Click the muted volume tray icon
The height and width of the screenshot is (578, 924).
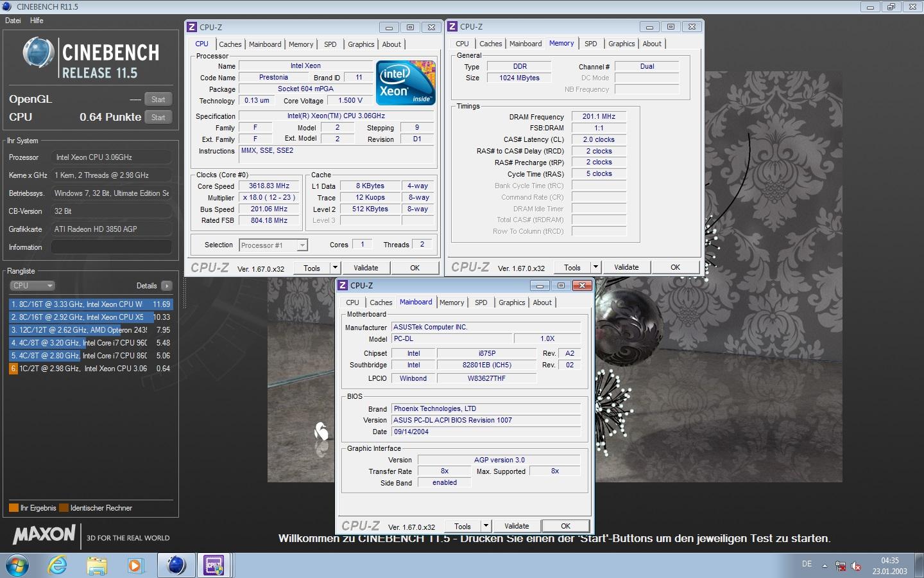click(856, 566)
